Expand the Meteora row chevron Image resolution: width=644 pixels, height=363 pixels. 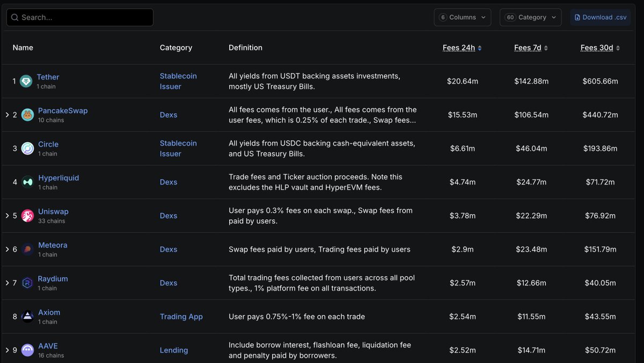(x=7, y=249)
